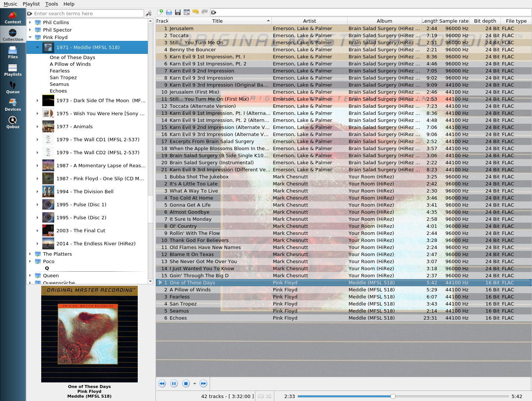532x401 pixels.
Task: Click the Meddle album cover art
Action: coord(89,334)
